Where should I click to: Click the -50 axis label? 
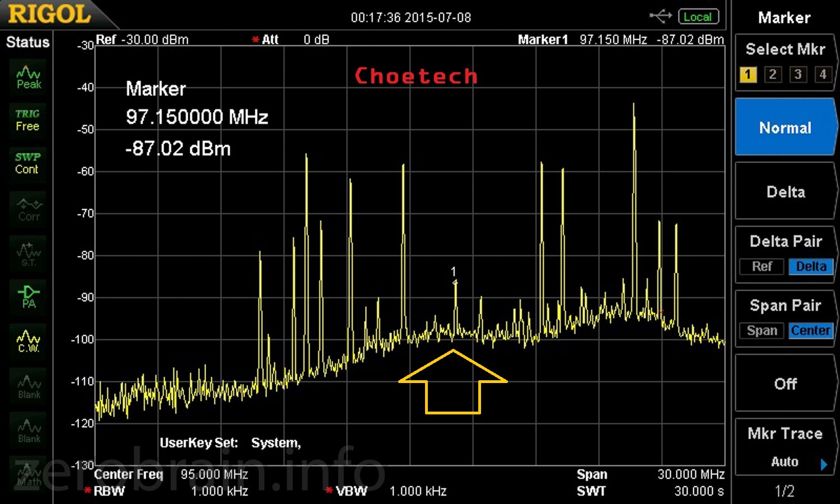pyautogui.click(x=85, y=129)
